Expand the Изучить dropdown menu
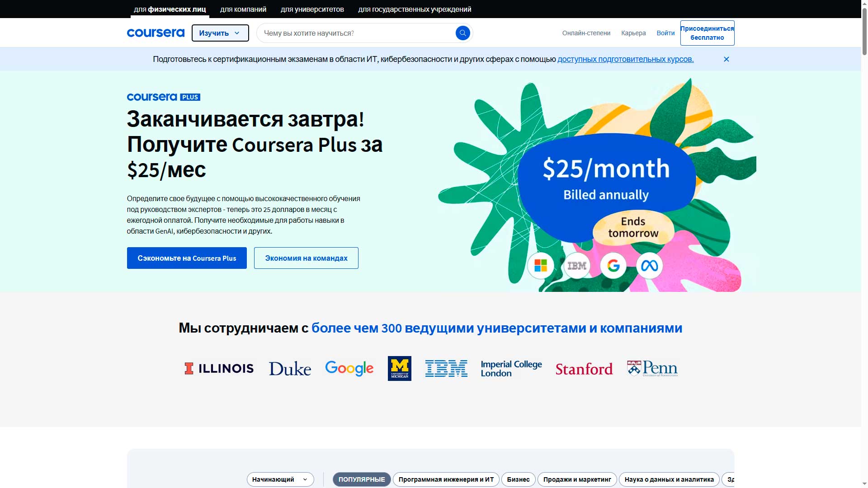 (220, 33)
